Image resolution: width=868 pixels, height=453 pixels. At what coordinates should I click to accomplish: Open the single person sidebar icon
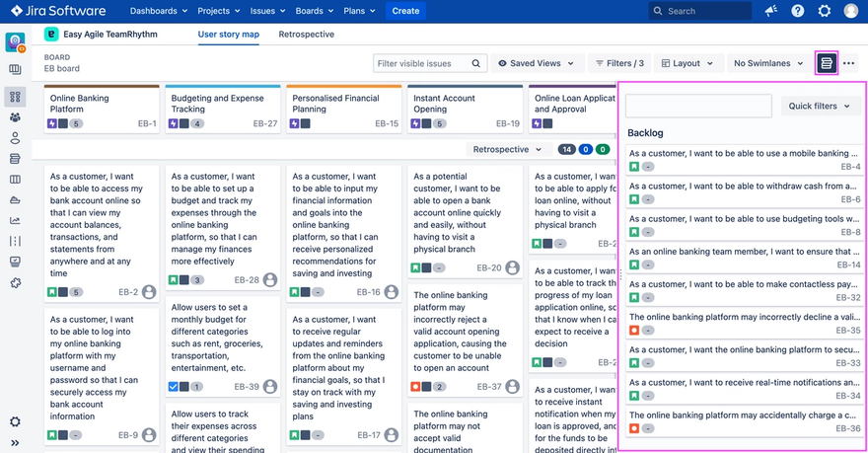click(x=15, y=138)
